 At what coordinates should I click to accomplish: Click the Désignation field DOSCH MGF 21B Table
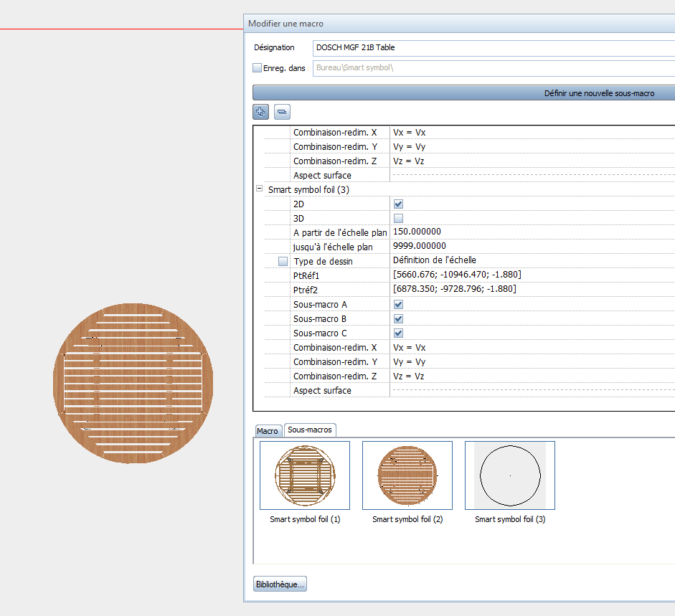(x=494, y=48)
